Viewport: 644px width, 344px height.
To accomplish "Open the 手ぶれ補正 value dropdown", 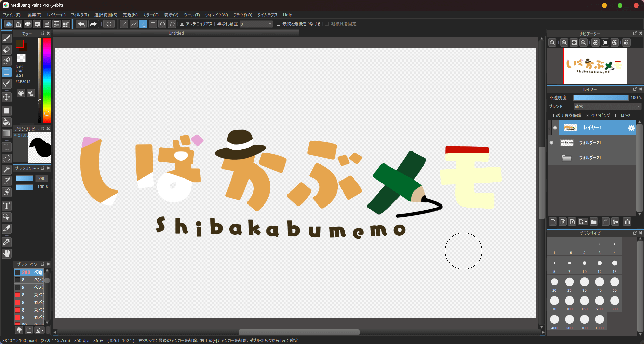I will click(x=270, y=24).
